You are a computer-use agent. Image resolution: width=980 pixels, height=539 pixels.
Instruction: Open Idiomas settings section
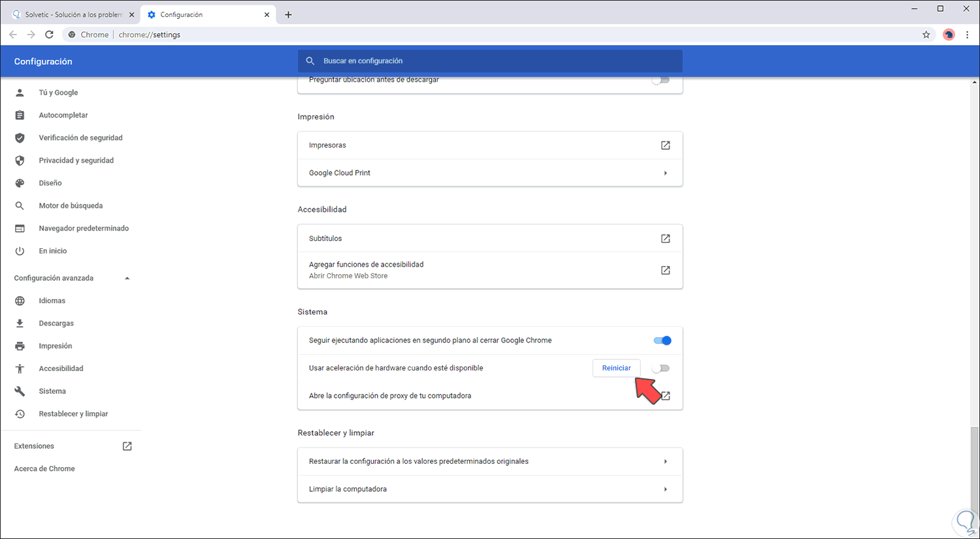tap(52, 301)
